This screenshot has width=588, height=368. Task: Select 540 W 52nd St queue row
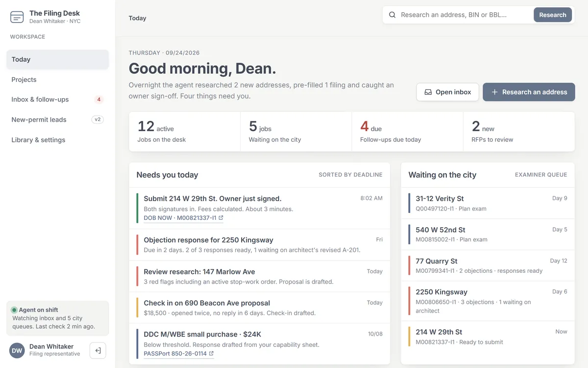pyautogui.click(x=488, y=234)
